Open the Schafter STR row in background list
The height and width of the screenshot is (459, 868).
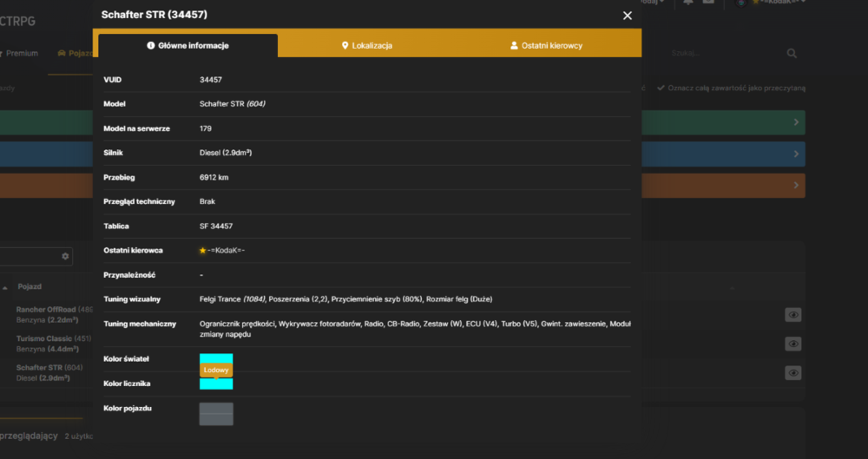(49, 372)
